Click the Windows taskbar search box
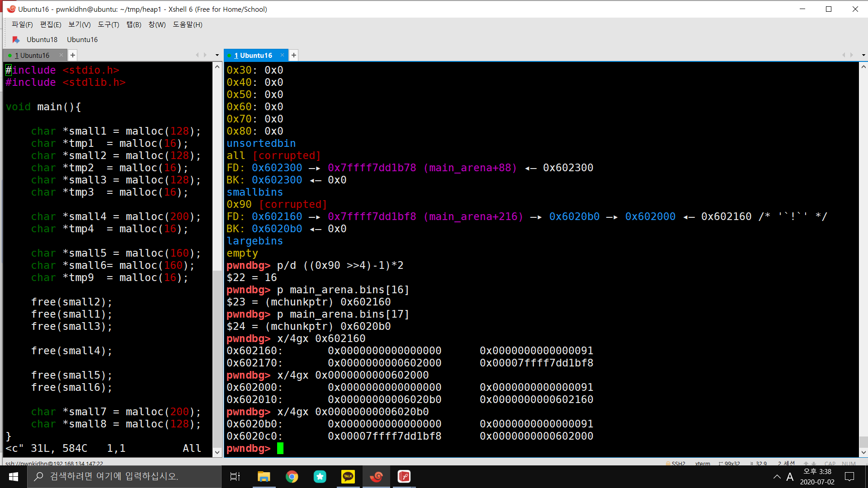This screenshot has height=488, width=868. click(x=124, y=477)
